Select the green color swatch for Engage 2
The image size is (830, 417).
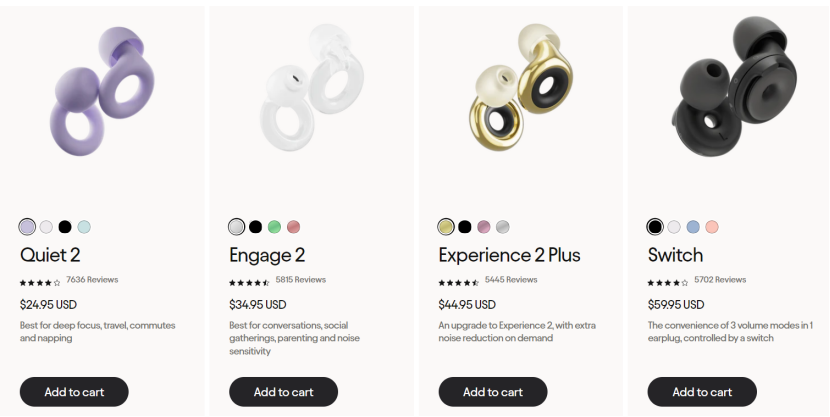(x=274, y=227)
